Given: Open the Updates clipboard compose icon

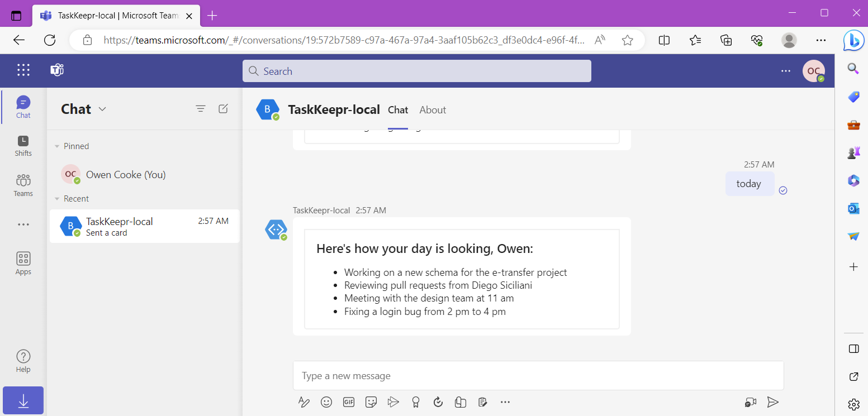Looking at the screenshot, I should pyautogui.click(x=483, y=402).
